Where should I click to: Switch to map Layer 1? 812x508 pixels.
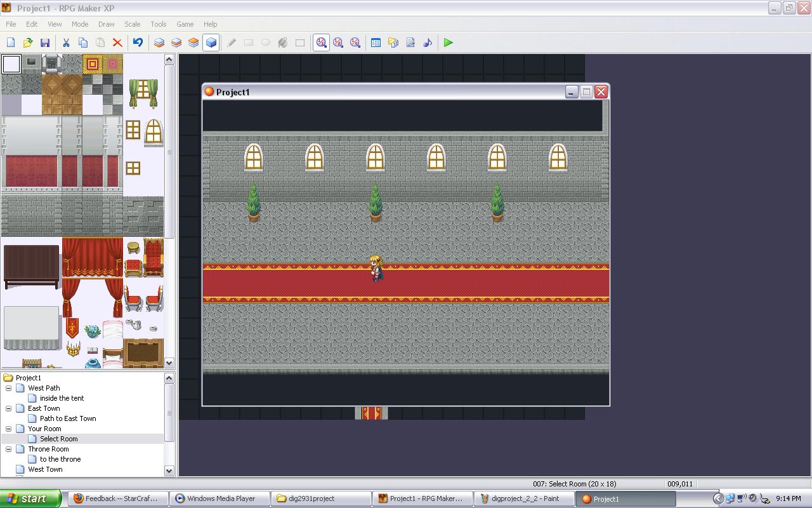pyautogui.click(x=159, y=43)
